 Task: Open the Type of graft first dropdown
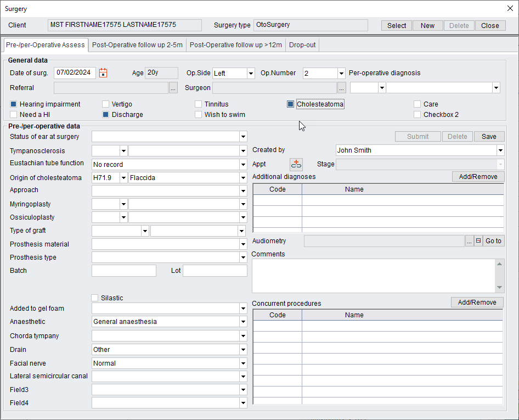145,231
